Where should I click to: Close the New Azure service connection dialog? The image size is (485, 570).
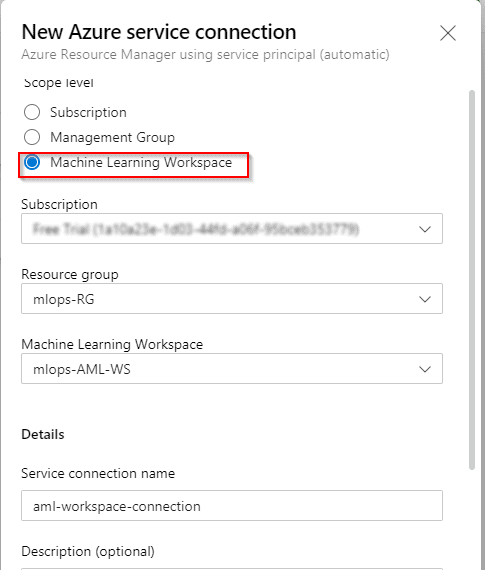point(448,33)
